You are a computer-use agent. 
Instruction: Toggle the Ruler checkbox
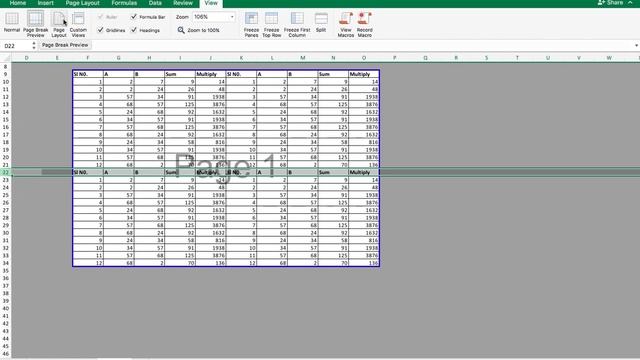tap(100, 17)
